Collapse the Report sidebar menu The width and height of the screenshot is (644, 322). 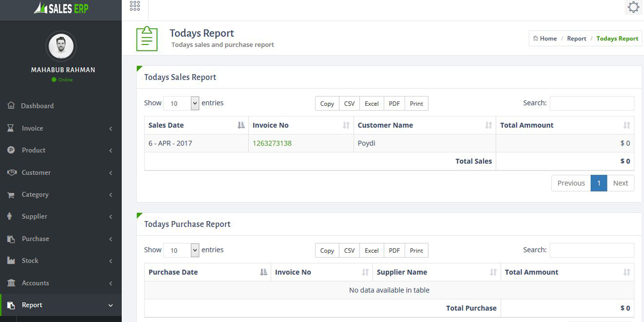click(61, 305)
